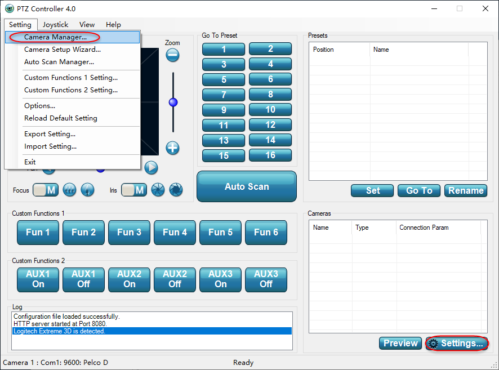Screen dimensions: 499x370
Task: Click the pan right arrow icon
Action: [x=151, y=167]
